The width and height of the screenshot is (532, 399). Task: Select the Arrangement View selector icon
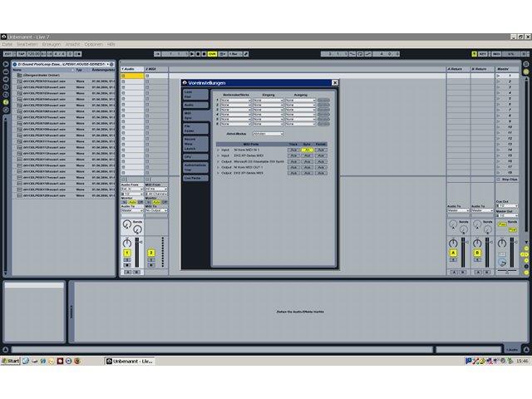coord(526,64)
